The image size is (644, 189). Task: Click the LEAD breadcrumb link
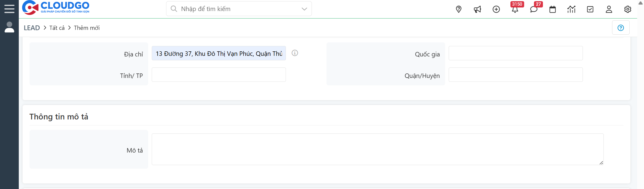coord(32,28)
